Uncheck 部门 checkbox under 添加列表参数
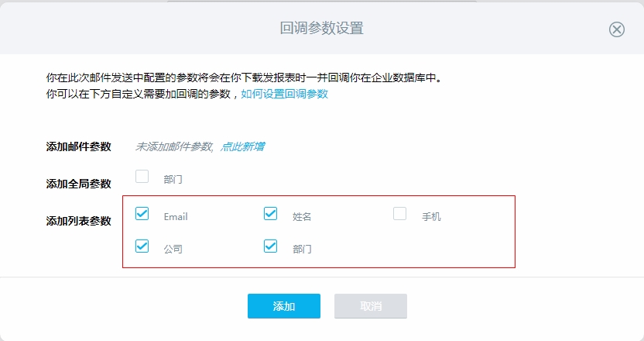Viewport: 644px width, 341px height. (270, 246)
